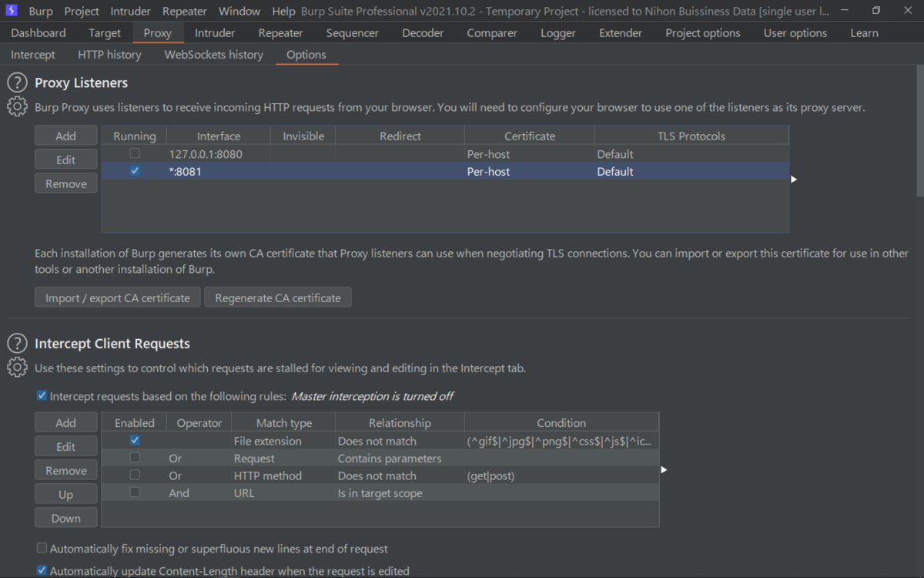Open Proxy Listeners gear settings menu
This screenshot has height=578, width=924.
pyautogui.click(x=17, y=107)
